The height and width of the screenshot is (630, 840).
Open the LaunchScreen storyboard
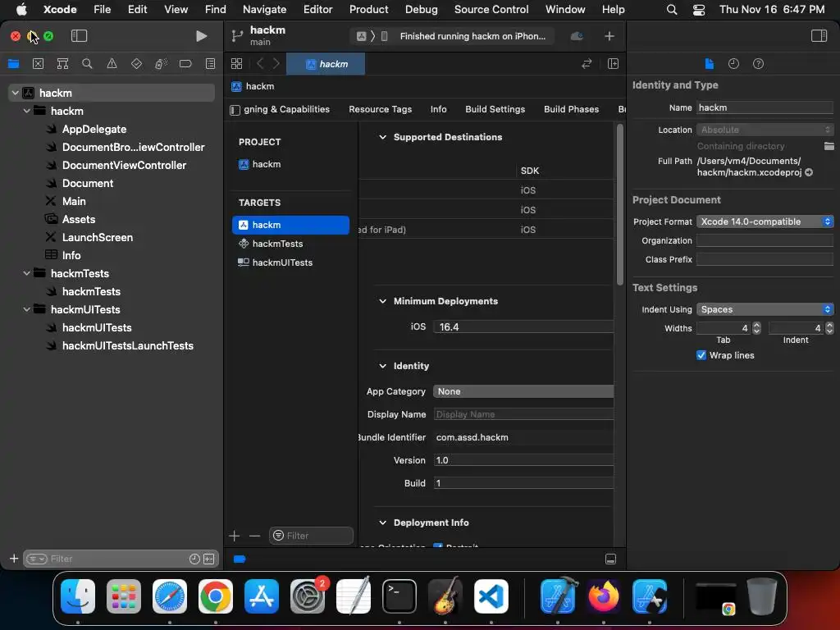(x=97, y=237)
